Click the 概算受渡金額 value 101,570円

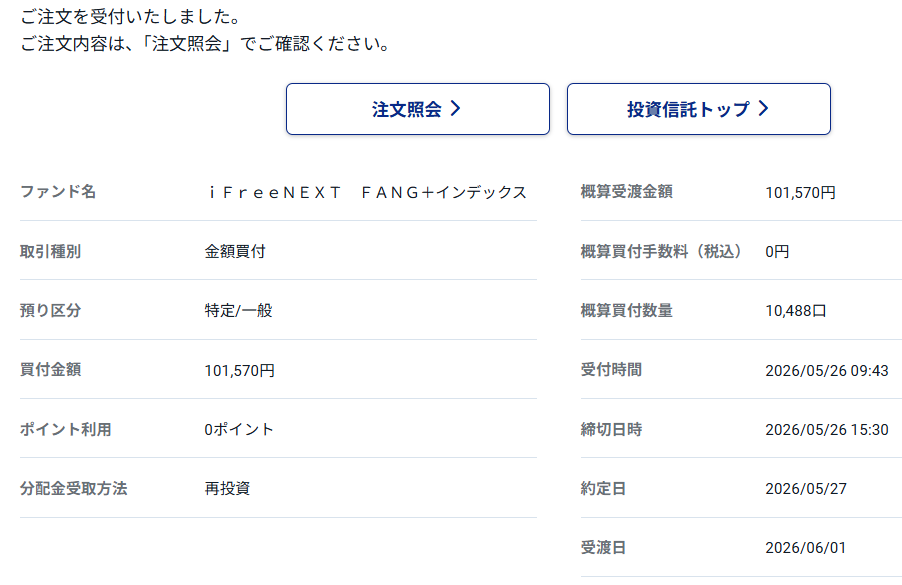point(800,193)
